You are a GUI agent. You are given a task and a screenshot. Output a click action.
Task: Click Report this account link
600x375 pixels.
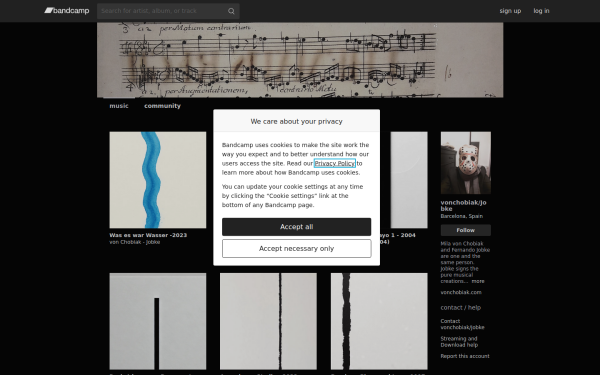point(465,356)
